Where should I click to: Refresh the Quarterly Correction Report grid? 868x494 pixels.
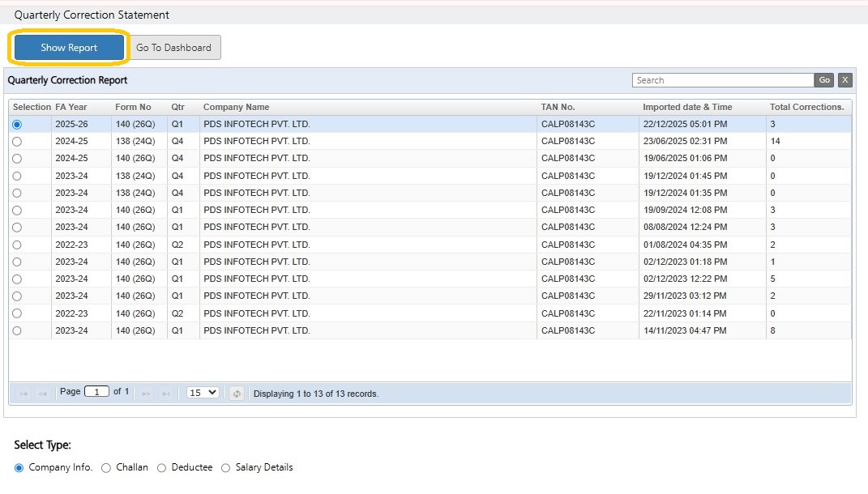[x=237, y=394]
